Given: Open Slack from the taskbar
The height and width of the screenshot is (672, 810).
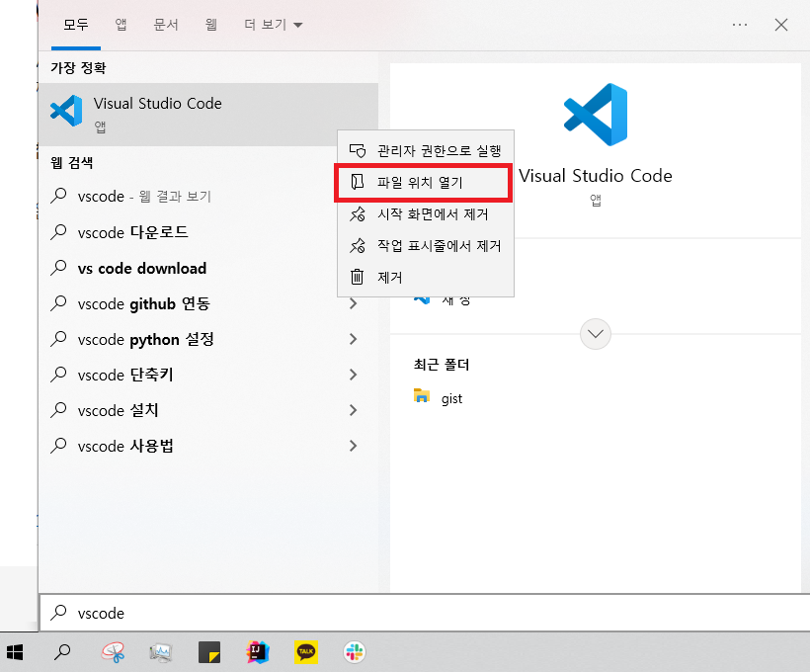Looking at the screenshot, I should pos(355,652).
